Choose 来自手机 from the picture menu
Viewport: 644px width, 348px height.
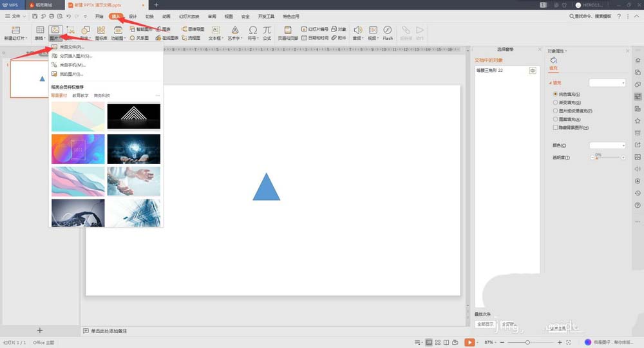(72, 65)
